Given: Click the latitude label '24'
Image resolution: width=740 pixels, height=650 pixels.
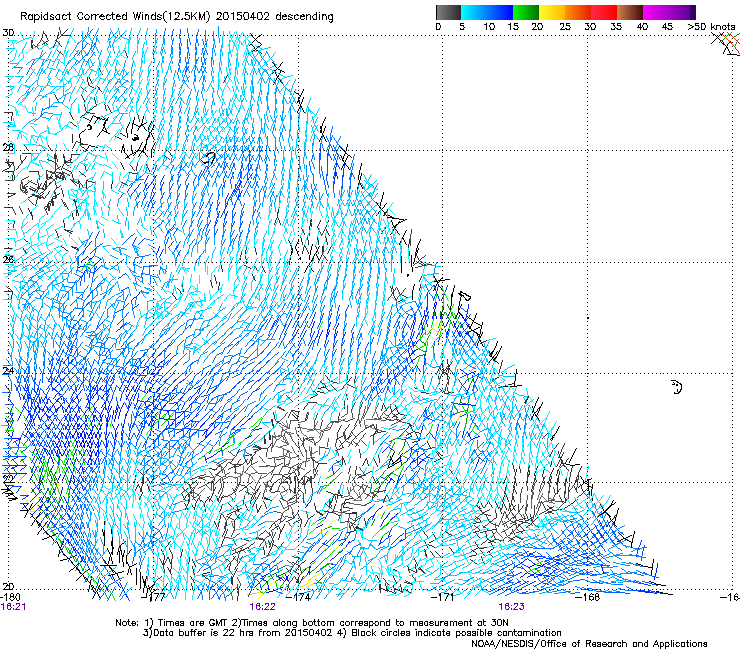Looking at the screenshot, I should click(x=8, y=371).
